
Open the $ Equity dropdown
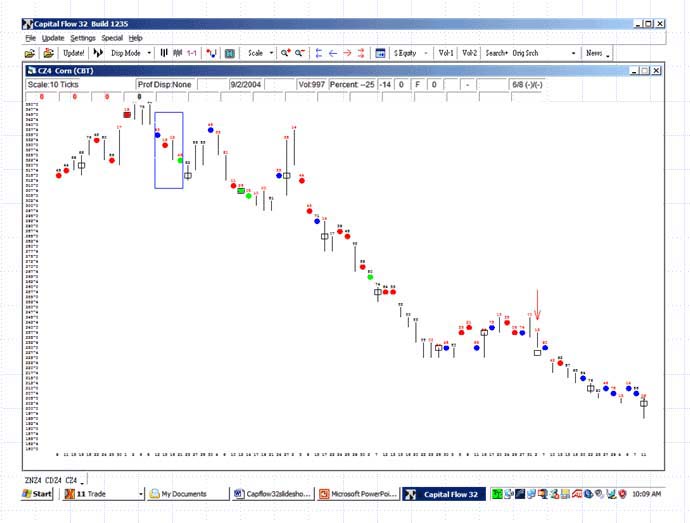point(426,52)
